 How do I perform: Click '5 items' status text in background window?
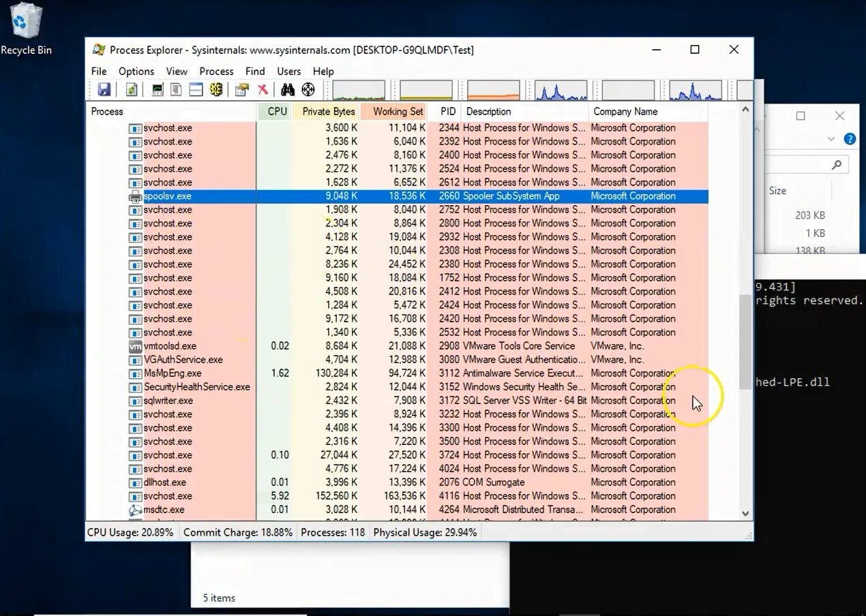[x=219, y=598]
